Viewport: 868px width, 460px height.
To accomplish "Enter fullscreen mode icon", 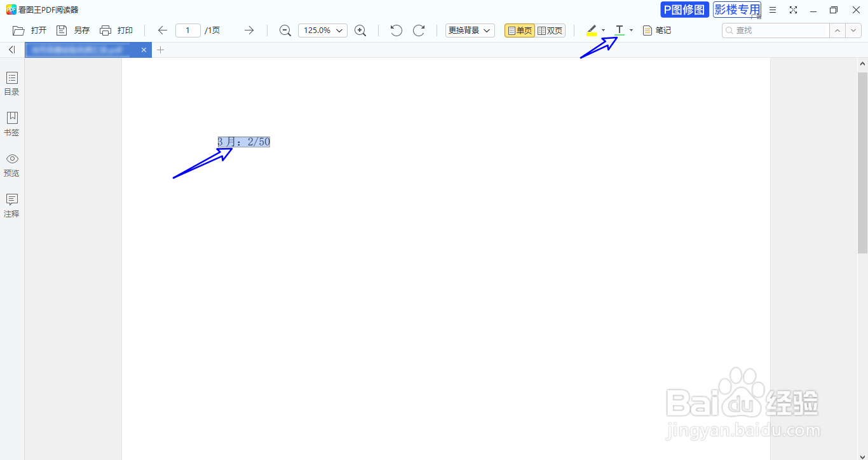I will (793, 10).
